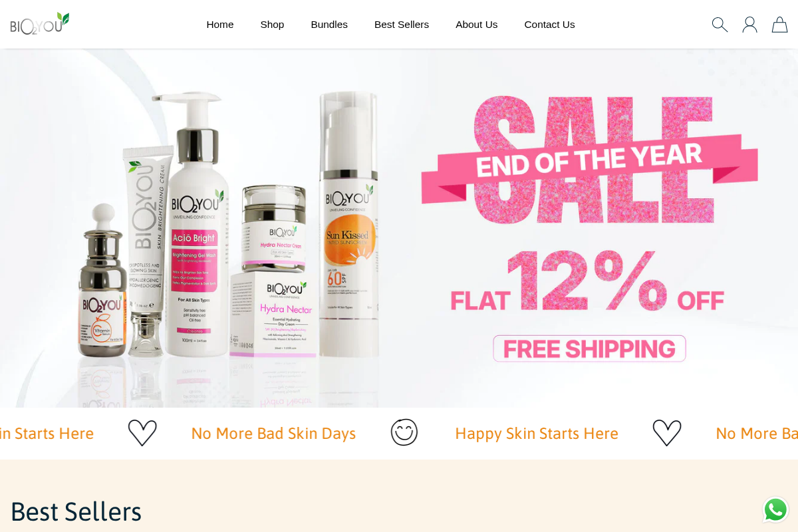Open the Bundles menu item
The image size is (798, 532).
(x=329, y=25)
